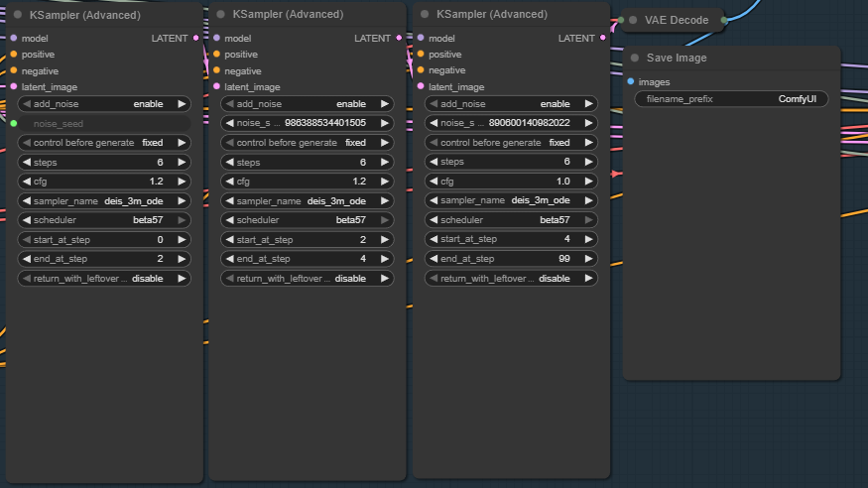The width and height of the screenshot is (868, 488).
Task: Select the Save Image node title
Action: pos(677,58)
